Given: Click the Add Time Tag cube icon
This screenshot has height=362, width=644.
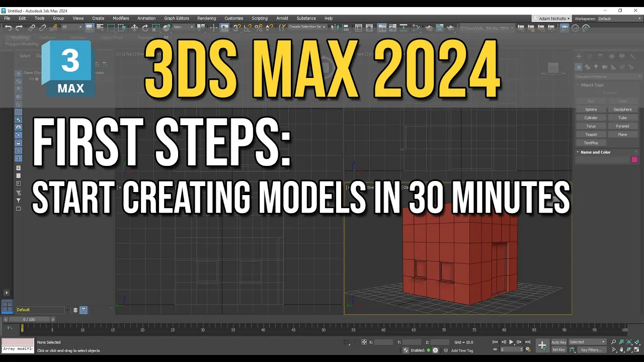Looking at the screenshot, I should click(x=446, y=350).
